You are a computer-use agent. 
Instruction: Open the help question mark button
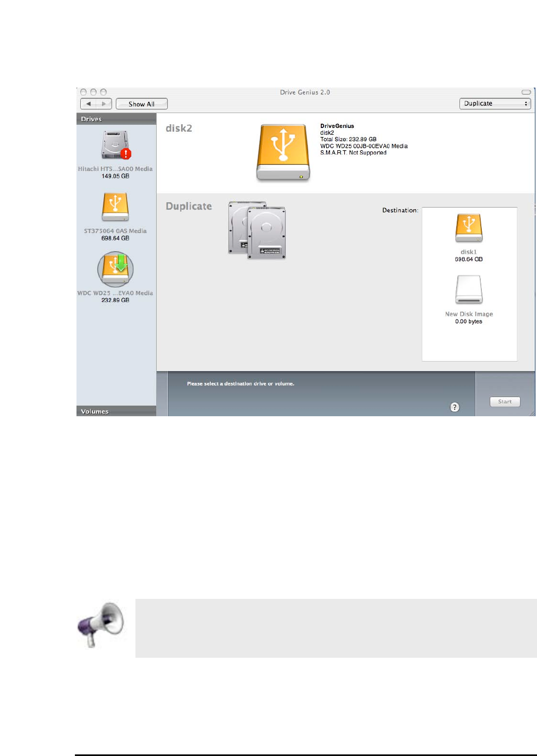point(455,407)
